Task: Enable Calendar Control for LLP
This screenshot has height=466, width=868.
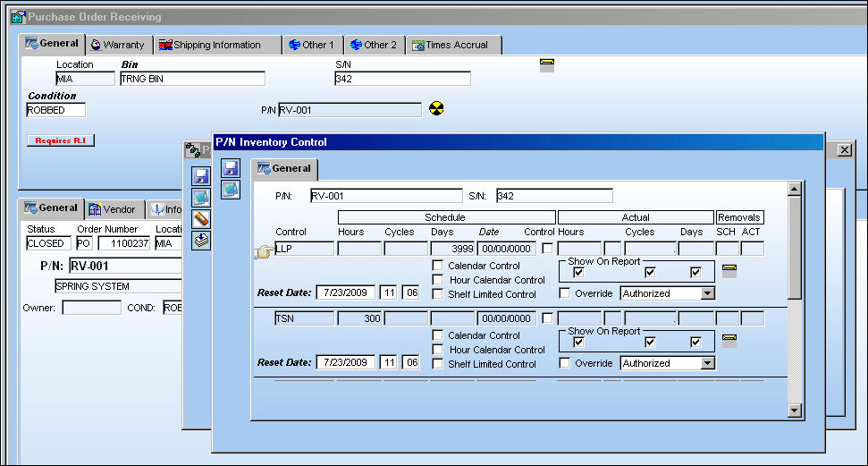Action: tap(437, 266)
